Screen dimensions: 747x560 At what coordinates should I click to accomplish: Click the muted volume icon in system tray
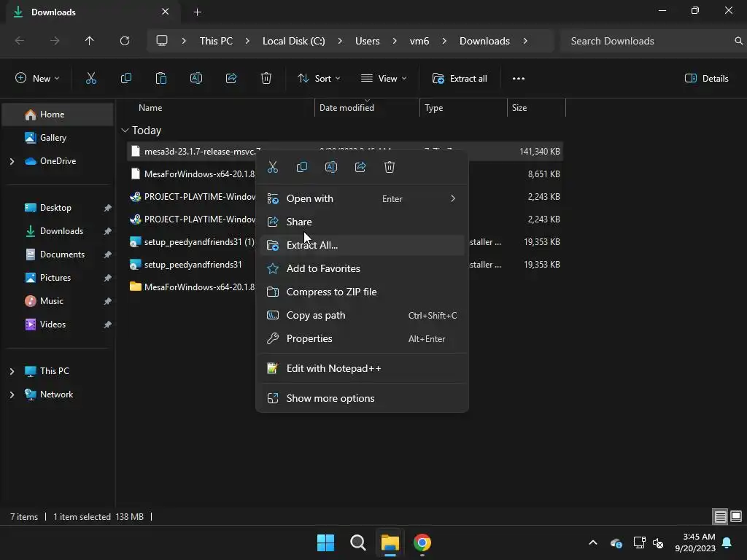click(658, 542)
